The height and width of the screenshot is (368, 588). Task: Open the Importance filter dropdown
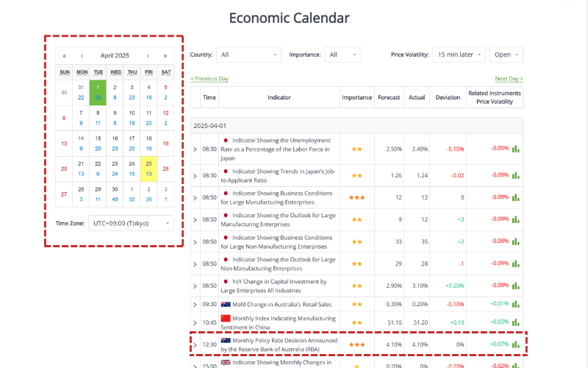343,54
